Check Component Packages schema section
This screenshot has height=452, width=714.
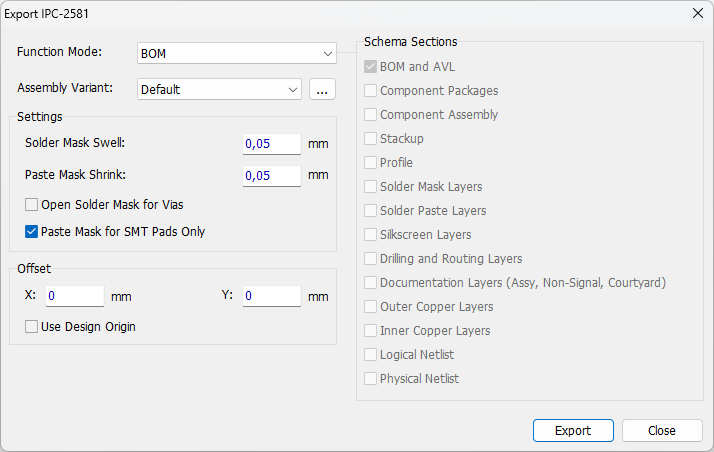(370, 91)
